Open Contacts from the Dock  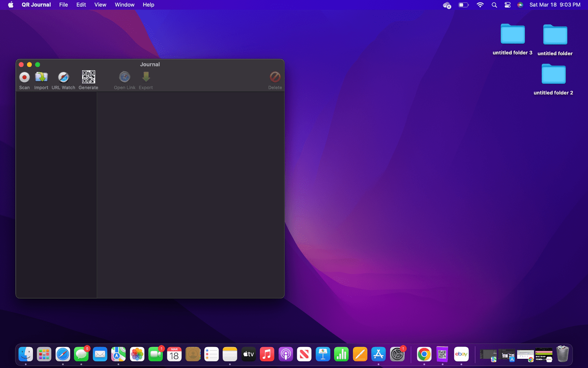pos(193,354)
